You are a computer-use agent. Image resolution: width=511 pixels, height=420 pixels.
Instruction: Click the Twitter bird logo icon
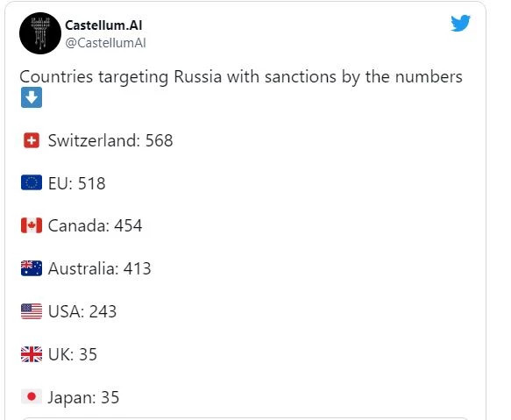click(460, 23)
